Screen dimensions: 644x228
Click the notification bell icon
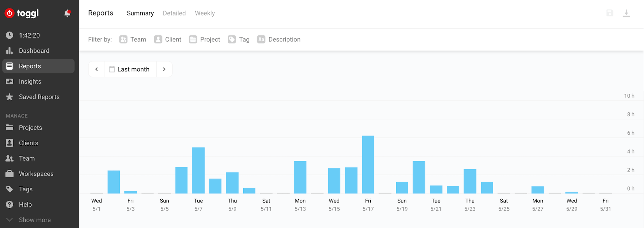pos(67,13)
